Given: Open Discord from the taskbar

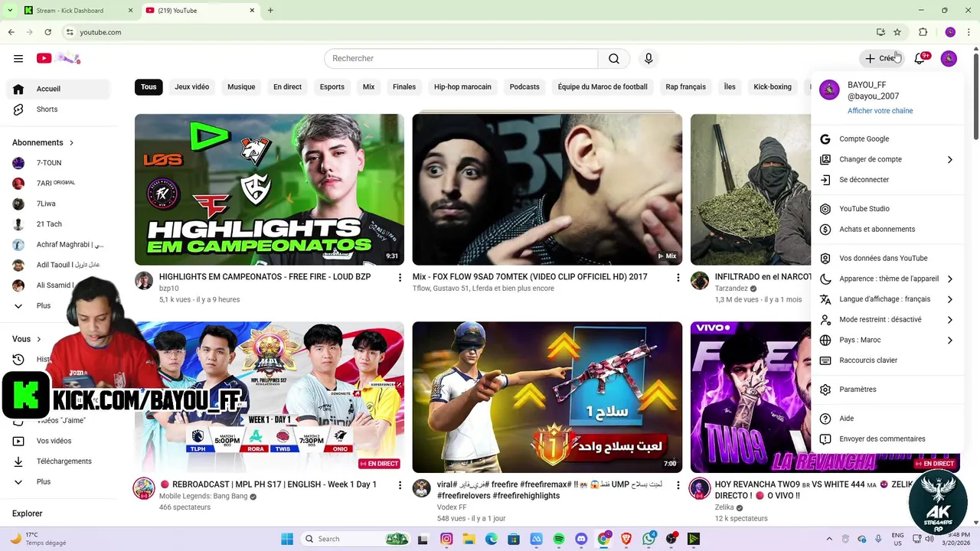Looking at the screenshot, I should 580,539.
